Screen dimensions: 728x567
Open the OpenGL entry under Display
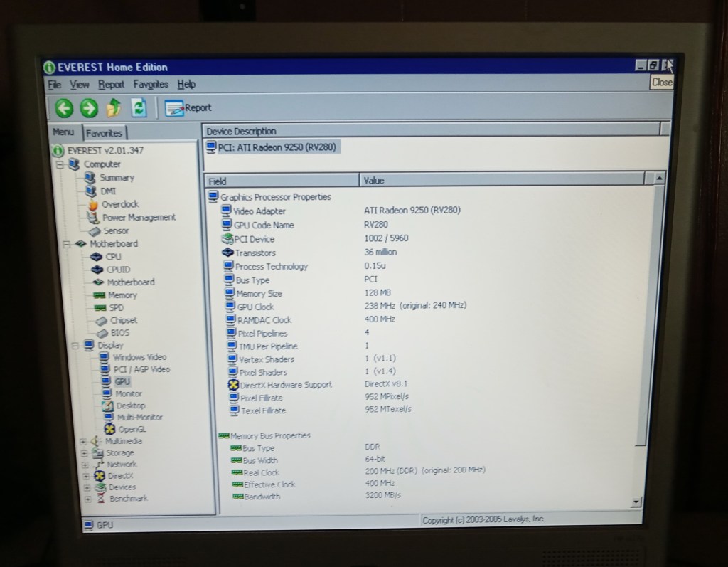(132, 429)
